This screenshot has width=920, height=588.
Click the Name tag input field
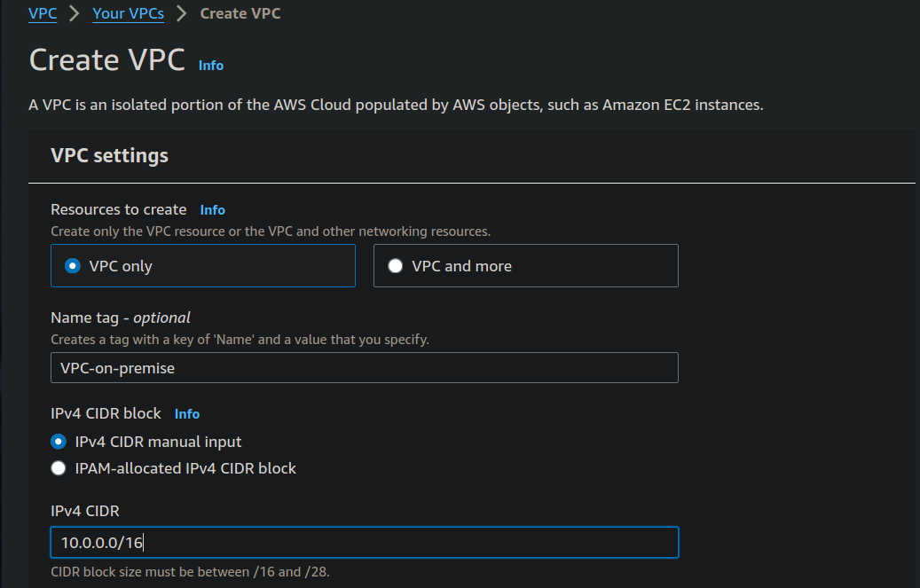tap(364, 368)
